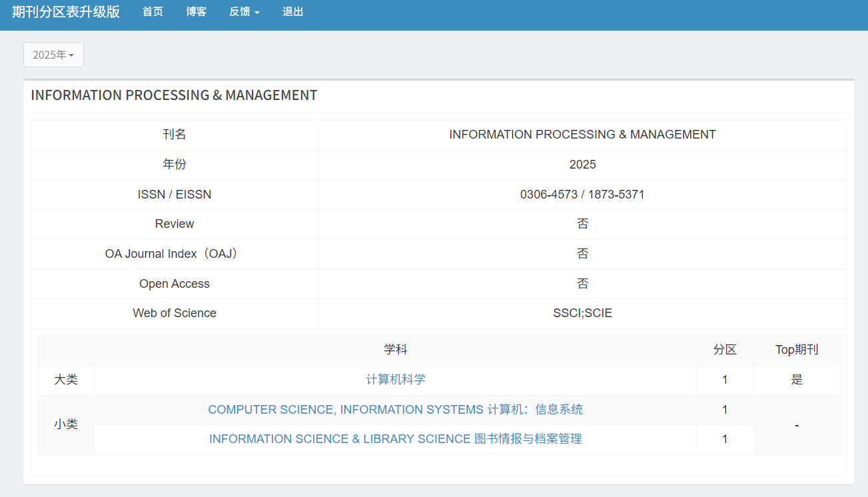Click the year value 2025 in table
The width and height of the screenshot is (868, 497).
click(582, 165)
